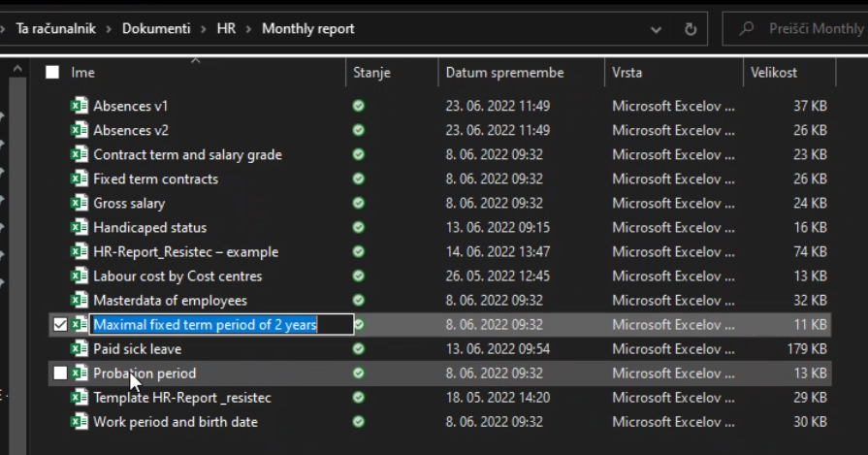Select file Absences v1
The image size is (868, 455).
pyautogui.click(x=131, y=106)
